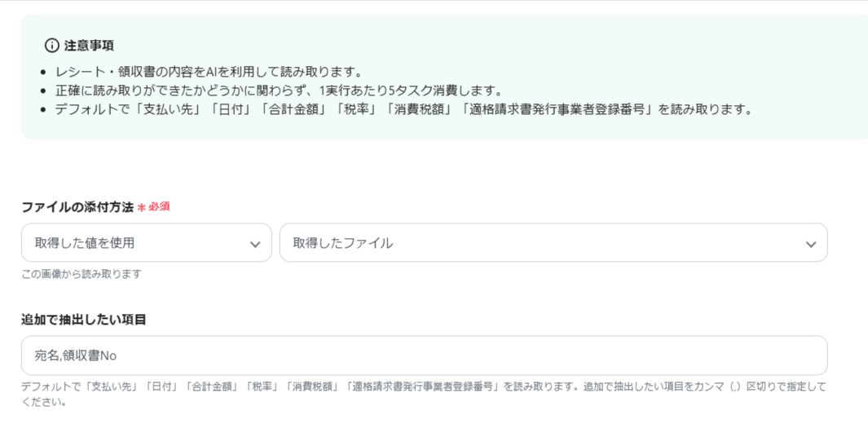Viewport: 868px width, 433px height.
Task: Click the 必須 text next to the label
Action: tap(159, 207)
